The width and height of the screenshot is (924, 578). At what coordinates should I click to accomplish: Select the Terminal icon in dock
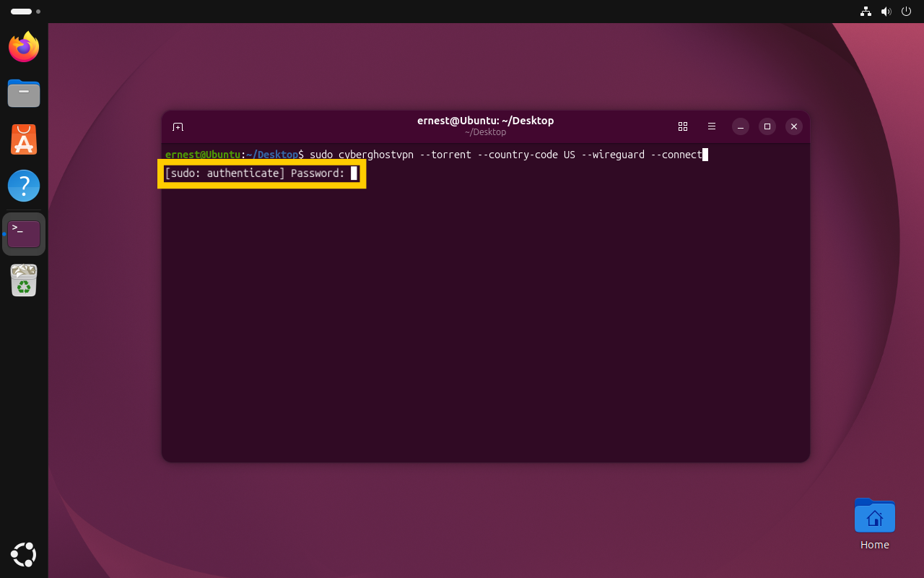pyautogui.click(x=24, y=233)
